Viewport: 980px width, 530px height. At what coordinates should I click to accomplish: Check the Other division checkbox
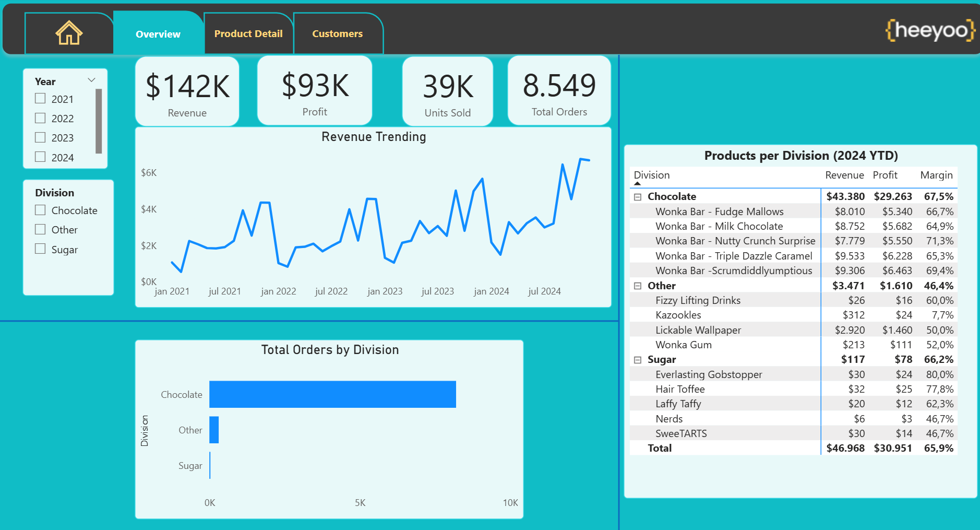(x=40, y=229)
